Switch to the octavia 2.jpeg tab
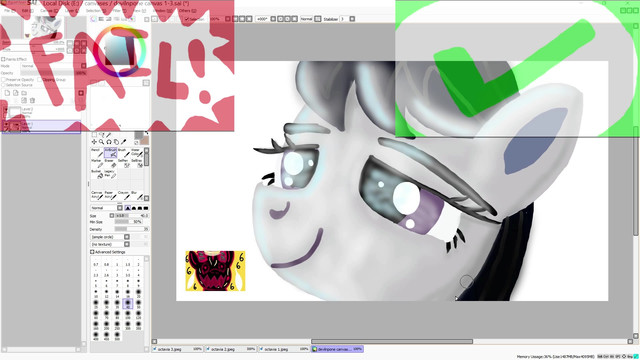This screenshot has width=640, height=360. pos(231,349)
